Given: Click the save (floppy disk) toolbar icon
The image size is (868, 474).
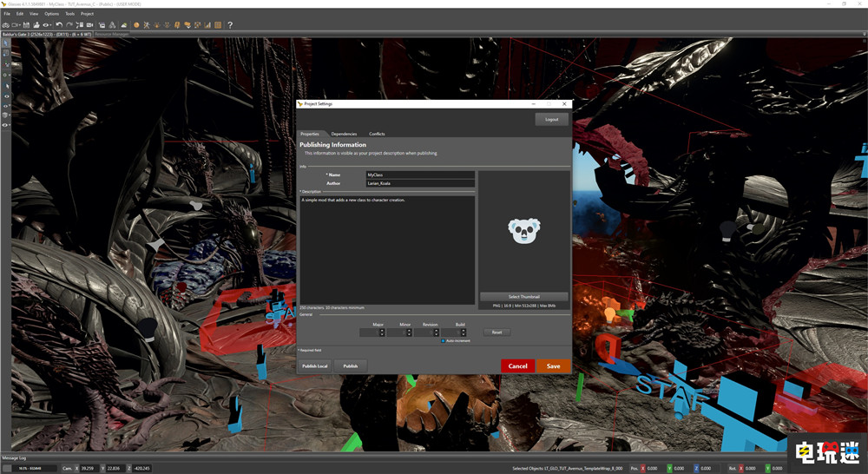Looking at the screenshot, I should (26, 25).
